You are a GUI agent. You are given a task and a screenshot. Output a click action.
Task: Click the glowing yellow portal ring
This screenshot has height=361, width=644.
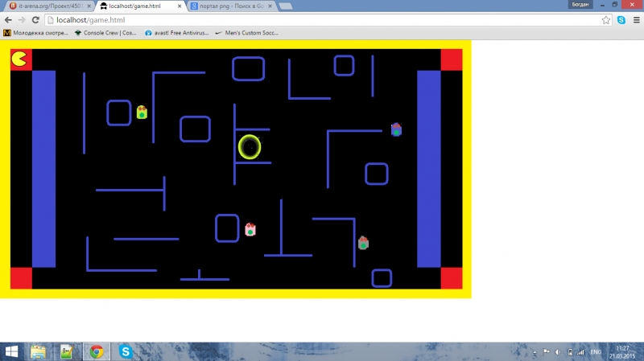(250, 147)
